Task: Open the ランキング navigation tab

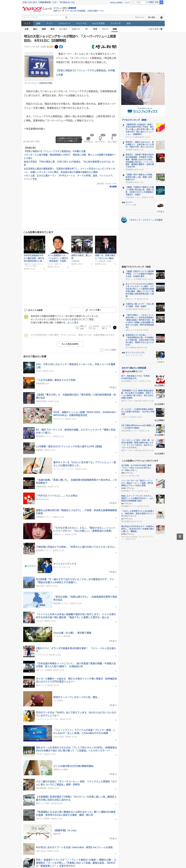Action: point(115,23)
